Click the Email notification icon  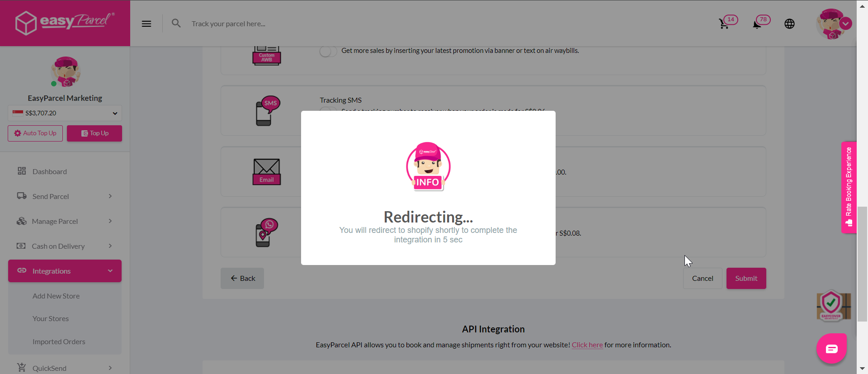(x=266, y=172)
